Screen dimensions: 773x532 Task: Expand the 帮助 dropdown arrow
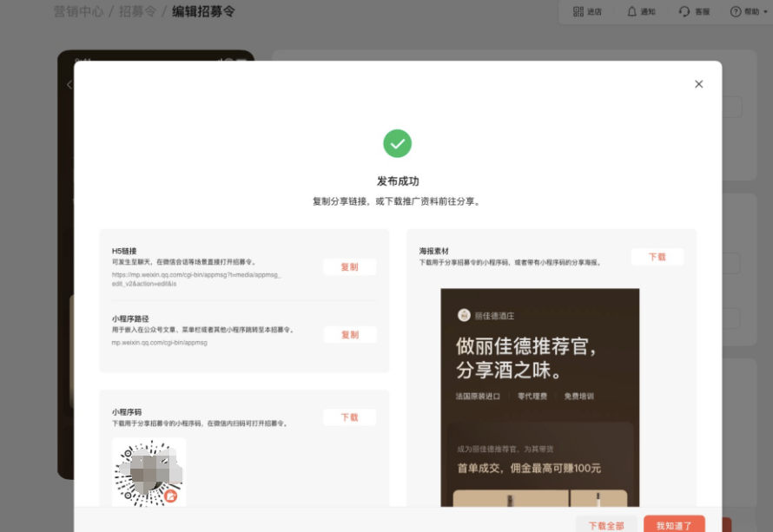click(x=765, y=11)
